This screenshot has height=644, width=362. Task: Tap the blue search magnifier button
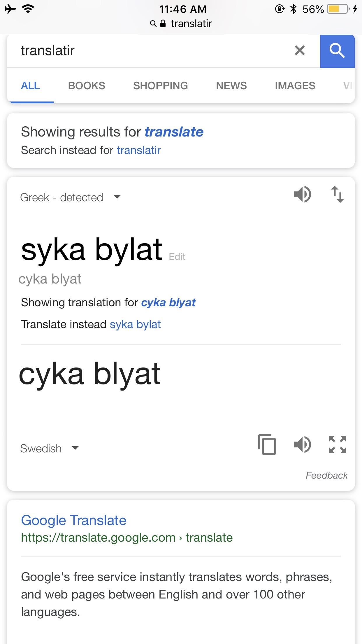point(337,51)
